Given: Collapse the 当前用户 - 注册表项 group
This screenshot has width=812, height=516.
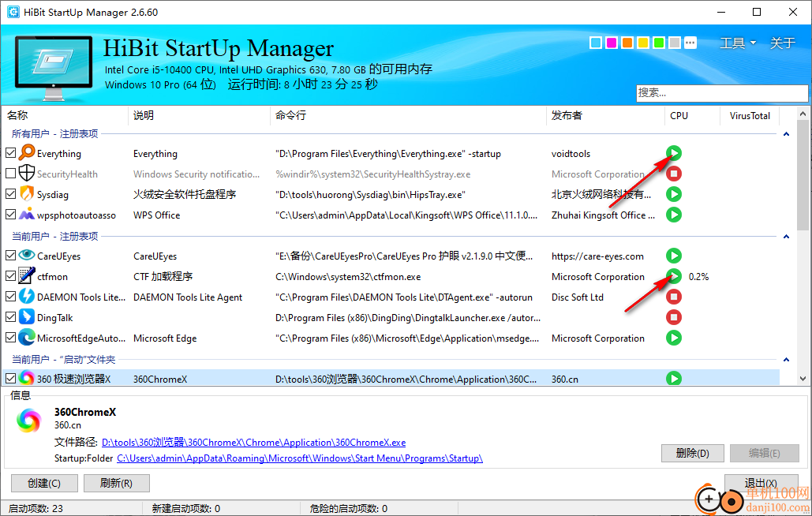Looking at the screenshot, I should [786, 237].
